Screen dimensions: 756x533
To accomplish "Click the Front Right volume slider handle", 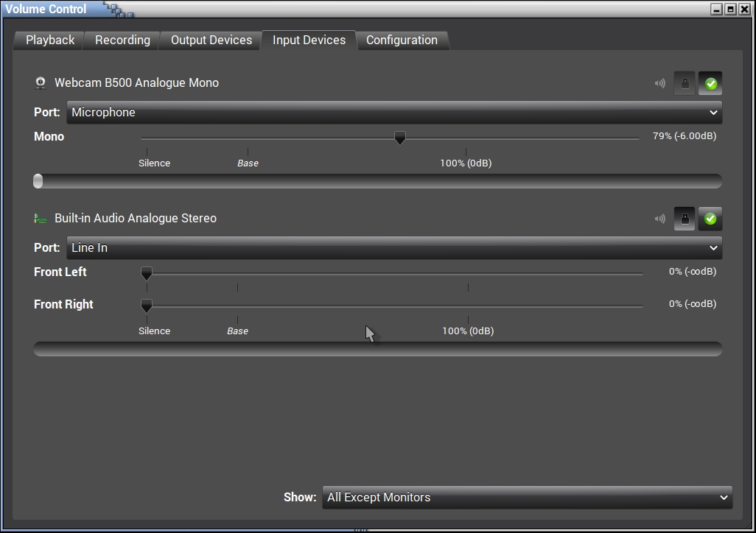I will click(x=147, y=306).
